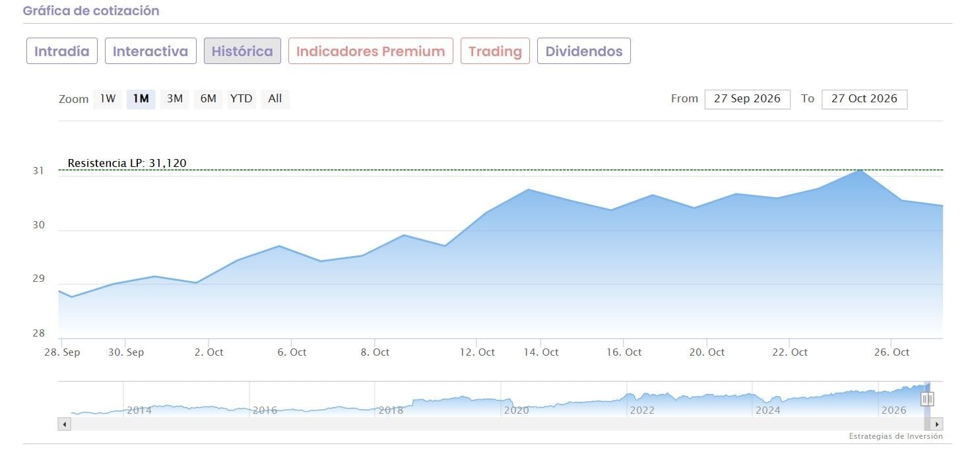
Task: Set zoom range to 3M
Action: pyautogui.click(x=174, y=99)
